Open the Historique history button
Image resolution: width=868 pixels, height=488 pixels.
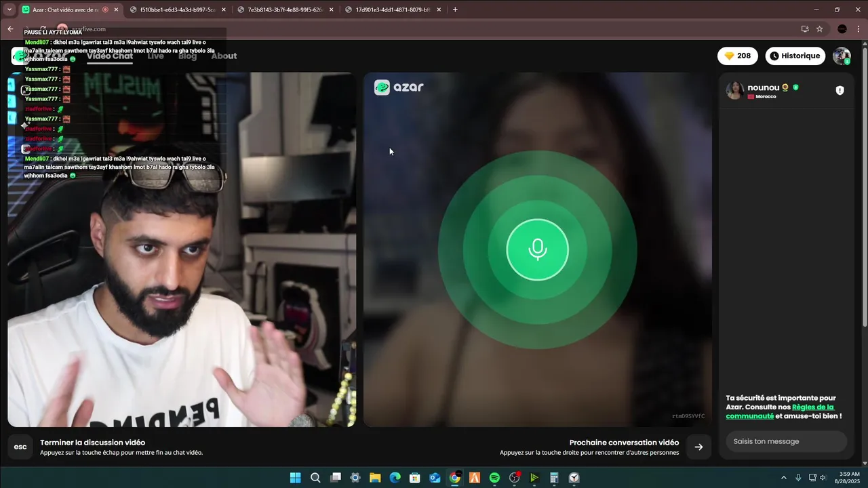coord(795,56)
